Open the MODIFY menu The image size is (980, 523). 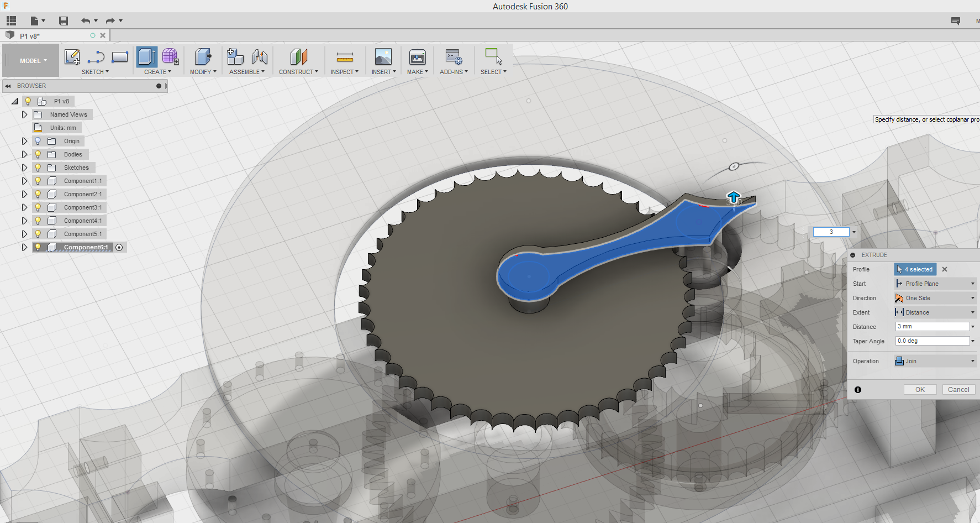pyautogui.click(x=203, y=72)
